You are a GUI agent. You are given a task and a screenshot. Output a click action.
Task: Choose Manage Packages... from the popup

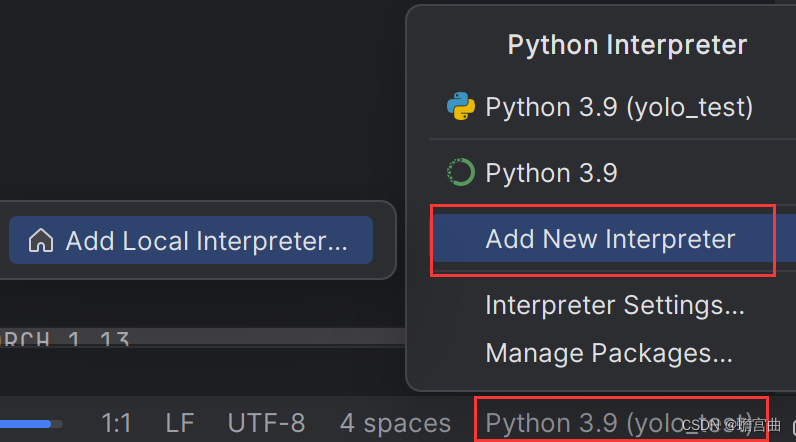(608, 352)
